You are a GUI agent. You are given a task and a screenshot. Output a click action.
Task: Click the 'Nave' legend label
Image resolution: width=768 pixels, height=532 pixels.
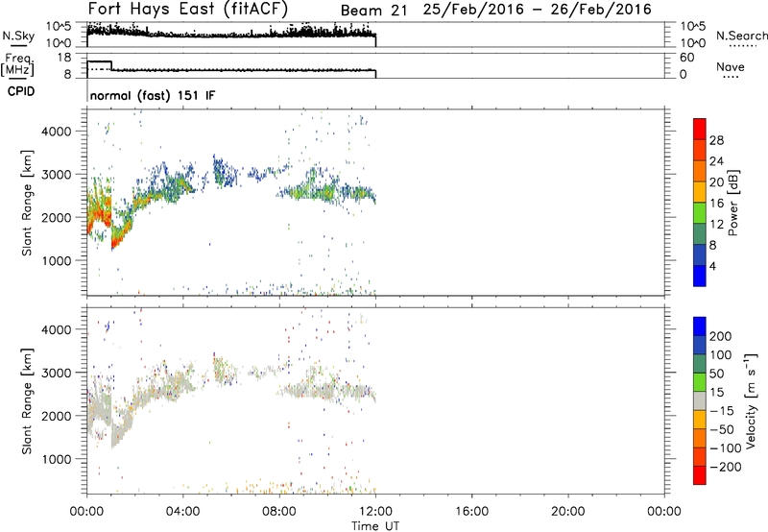pos(731,66)
